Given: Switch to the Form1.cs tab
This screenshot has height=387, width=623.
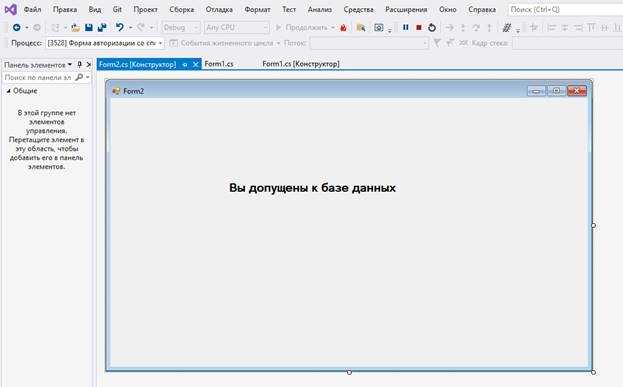Looking at the screenshot, I should 219,64.
